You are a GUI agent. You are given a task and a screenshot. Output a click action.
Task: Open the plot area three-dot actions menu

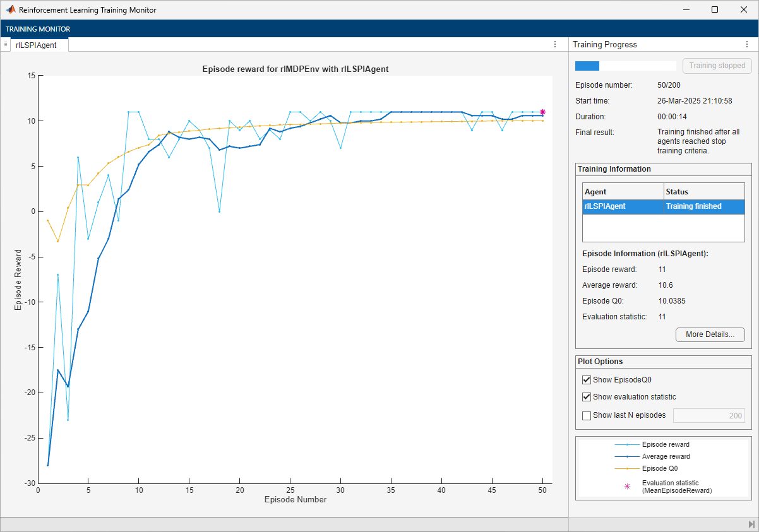(555, 44)
